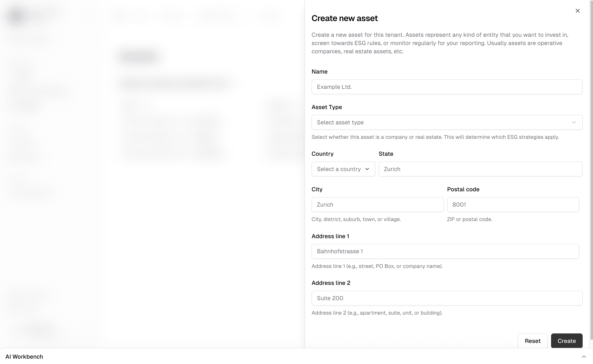The height and width of the screenshot is (364, 593).
Task: Create the new asset
Action: (567, 341)
